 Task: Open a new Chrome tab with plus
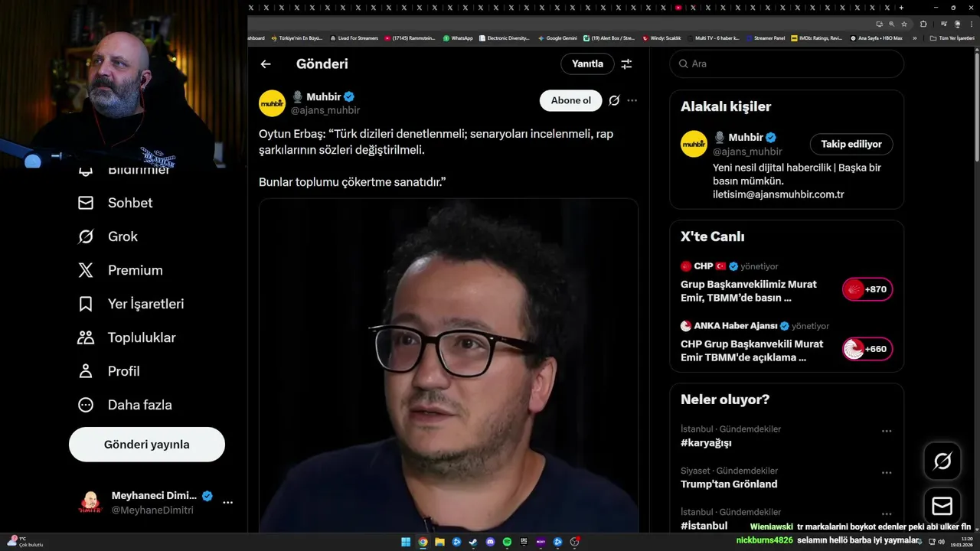[x=901, y=7]
